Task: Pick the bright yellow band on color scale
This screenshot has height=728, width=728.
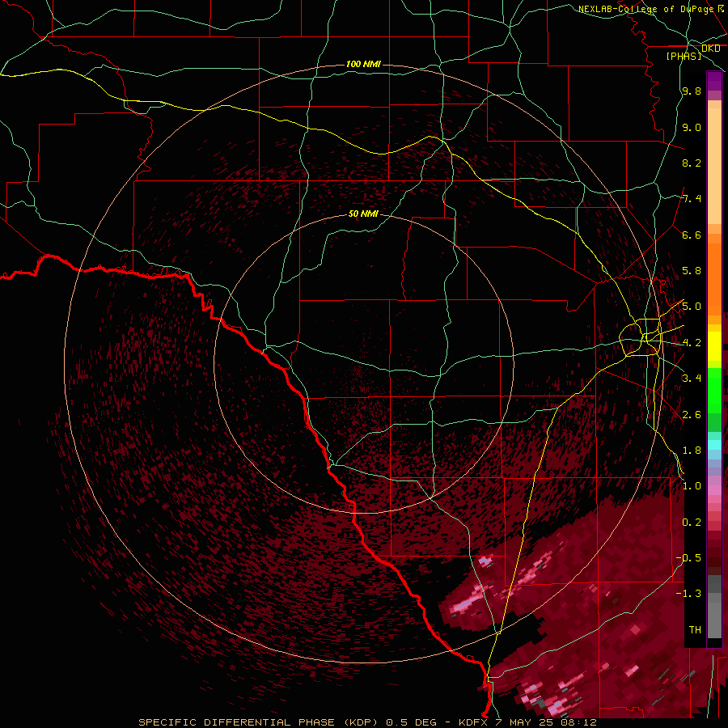Action: point(714,346)
